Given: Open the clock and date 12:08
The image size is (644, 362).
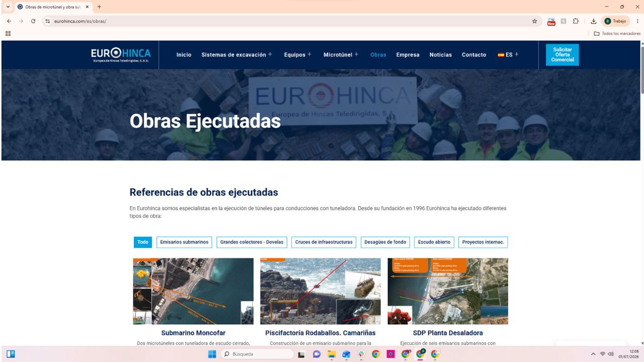Looking at the screenshot, I should [x=630, y=354].
